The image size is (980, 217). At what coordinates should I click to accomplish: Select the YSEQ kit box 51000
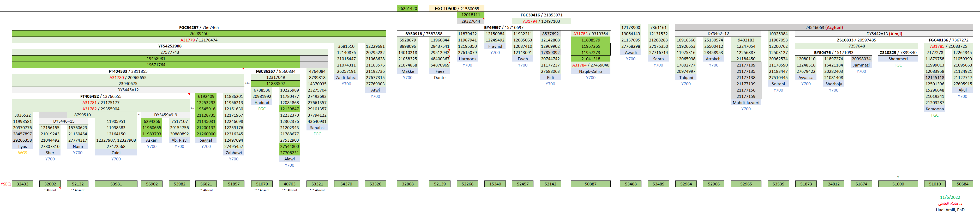898,184
